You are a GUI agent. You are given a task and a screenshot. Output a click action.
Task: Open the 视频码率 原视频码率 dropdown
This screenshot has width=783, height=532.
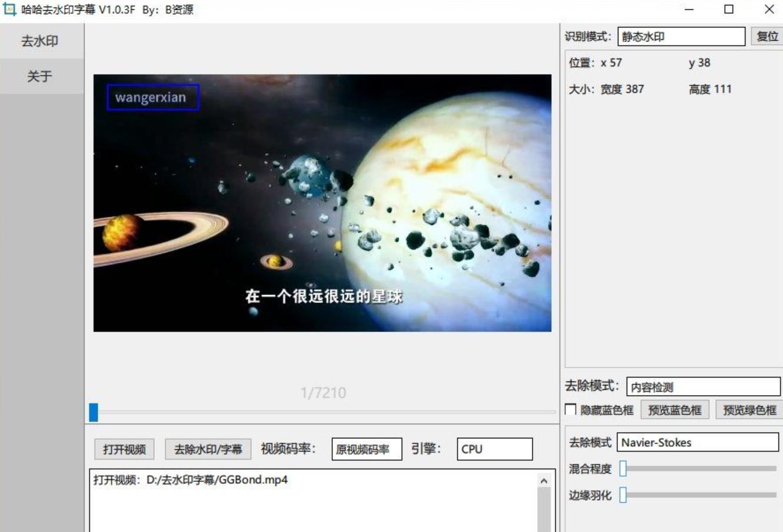[x=366, y=449]
